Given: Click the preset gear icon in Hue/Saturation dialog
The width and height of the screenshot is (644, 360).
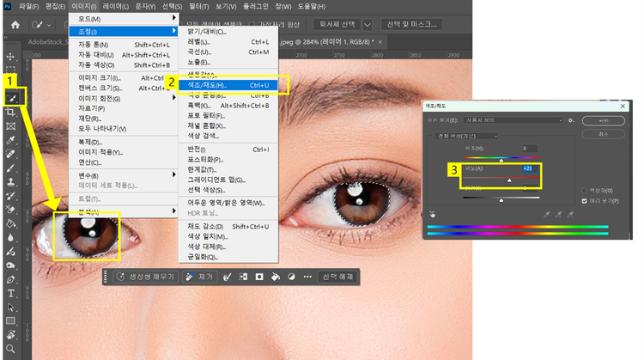Looking at the screenshot, I should (571, 120).
